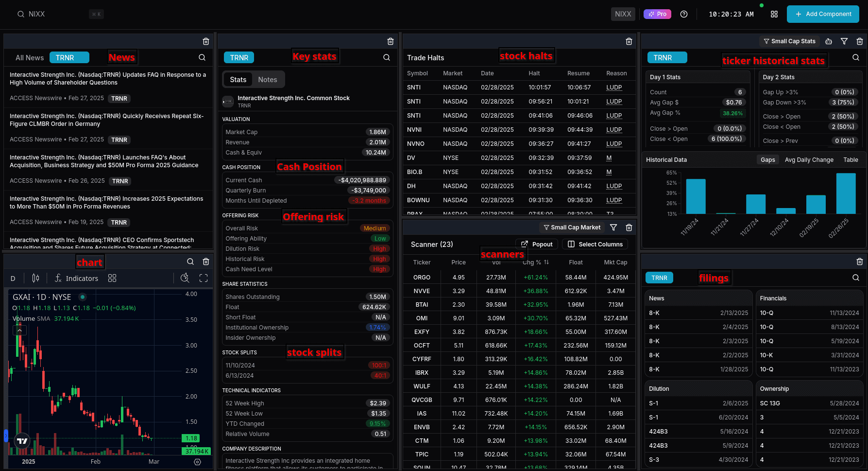
Task: Delete the Trade Halts panel via trash icon
Action: pos(629,41)
